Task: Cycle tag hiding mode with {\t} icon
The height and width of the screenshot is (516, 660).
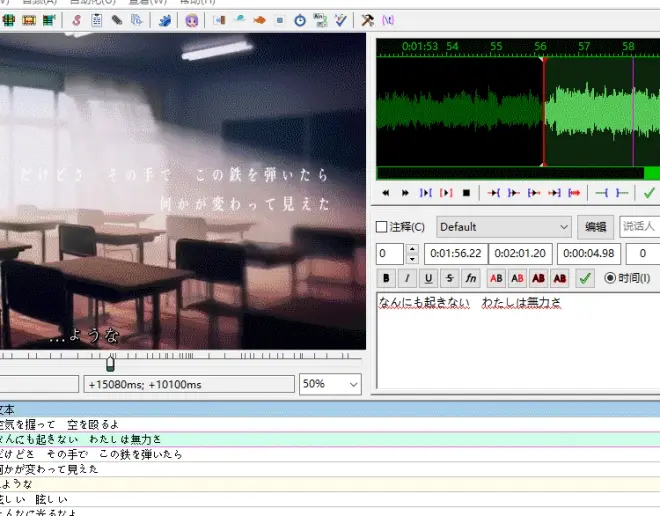Action: pos(388,20)
